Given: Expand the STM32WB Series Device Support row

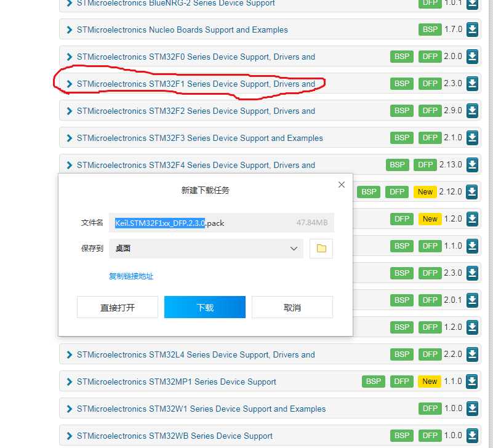Looking at the screenshot, I should tap(70, 436).
